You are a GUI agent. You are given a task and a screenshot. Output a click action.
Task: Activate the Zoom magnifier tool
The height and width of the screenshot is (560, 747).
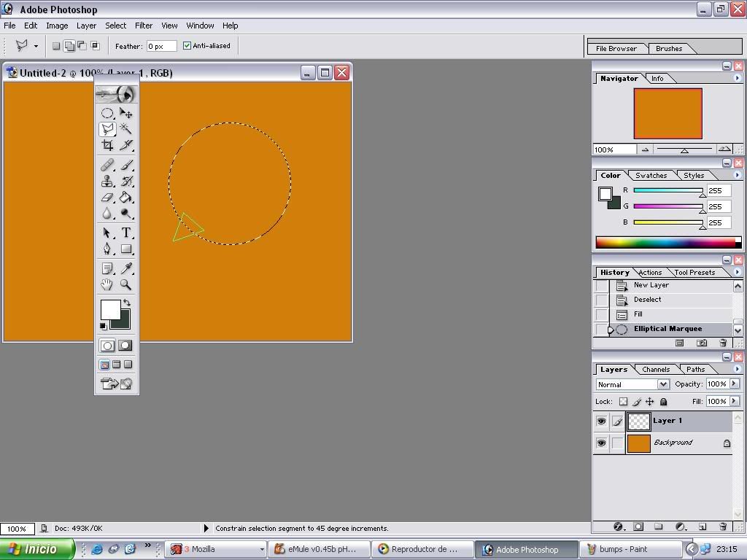(x=126, y=285)
